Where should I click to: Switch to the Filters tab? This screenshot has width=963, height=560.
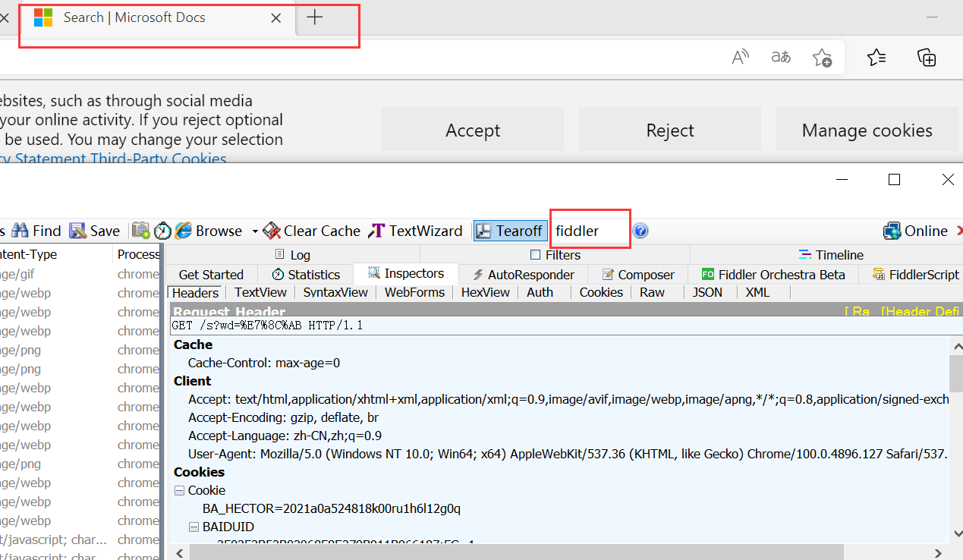pos(555,255)
